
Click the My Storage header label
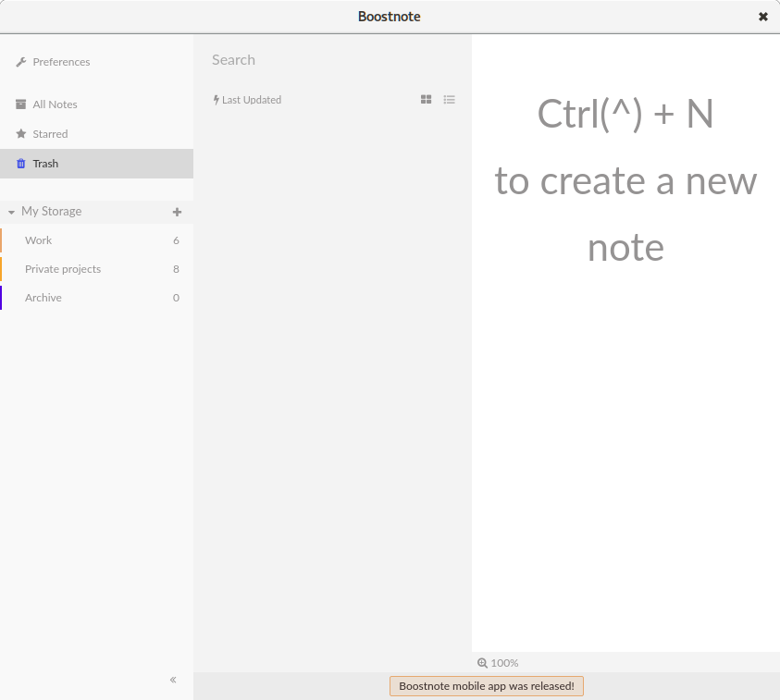51,211
